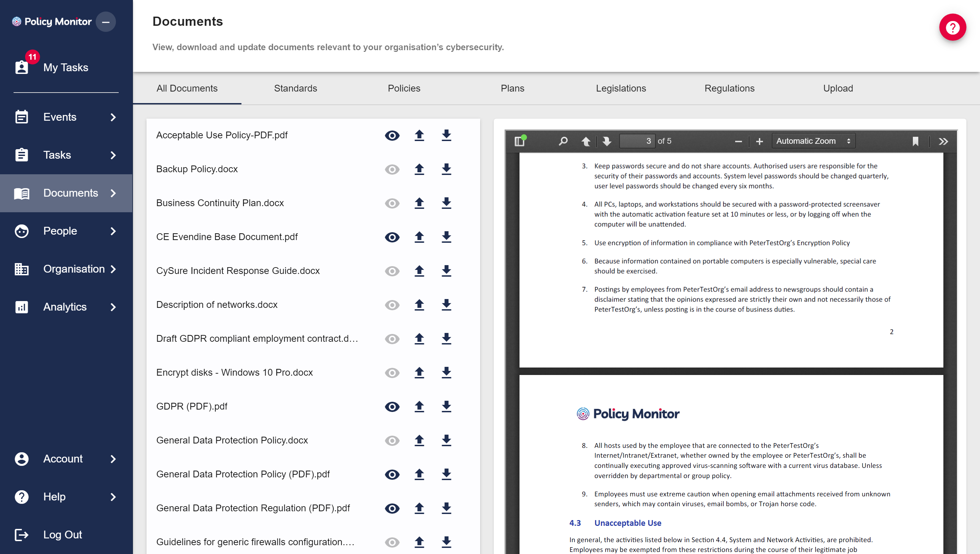980x554 pixels.
Task: Preview GDPR (PDF).pdf with eye icon
Action: 392,407
